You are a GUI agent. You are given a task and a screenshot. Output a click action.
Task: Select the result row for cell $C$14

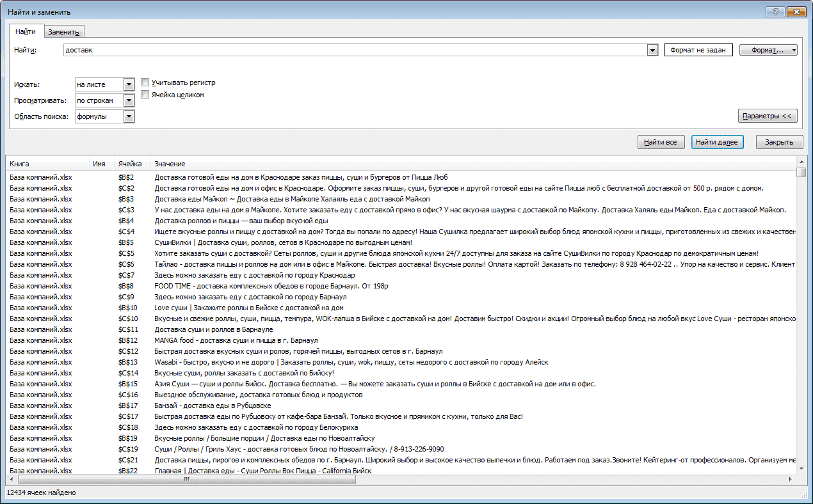click(x=401, y=373)
